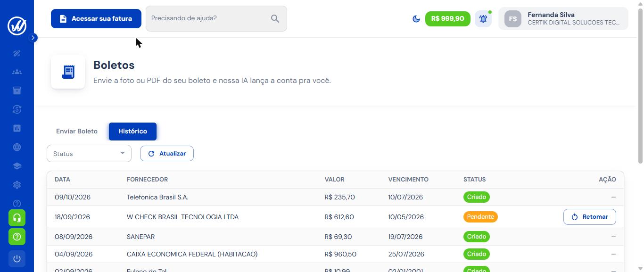Image resolution: width=644 pixels, height=272 pixels.
Task: Click the Pendente status badge
Action: tap(480, 217)
